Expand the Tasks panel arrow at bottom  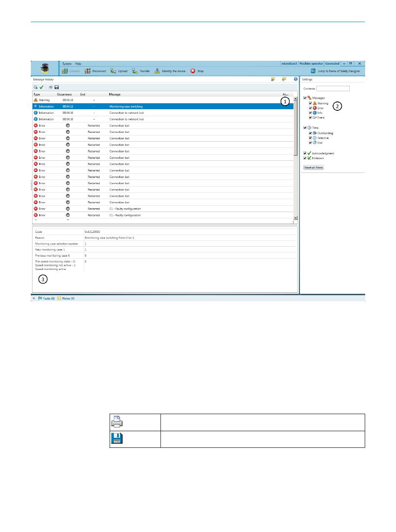(x=34, y=298)
